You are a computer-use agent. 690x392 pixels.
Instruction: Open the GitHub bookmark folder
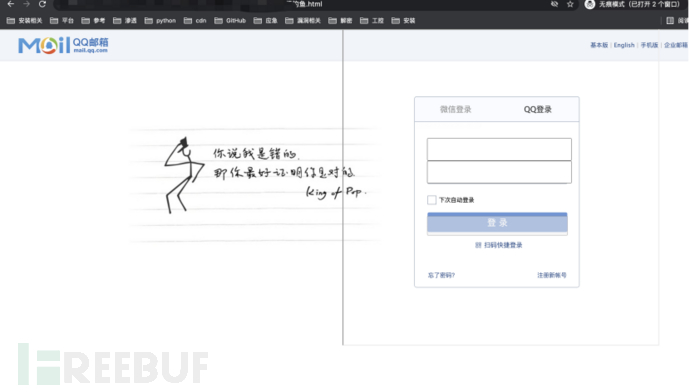(x=230, y=20)
